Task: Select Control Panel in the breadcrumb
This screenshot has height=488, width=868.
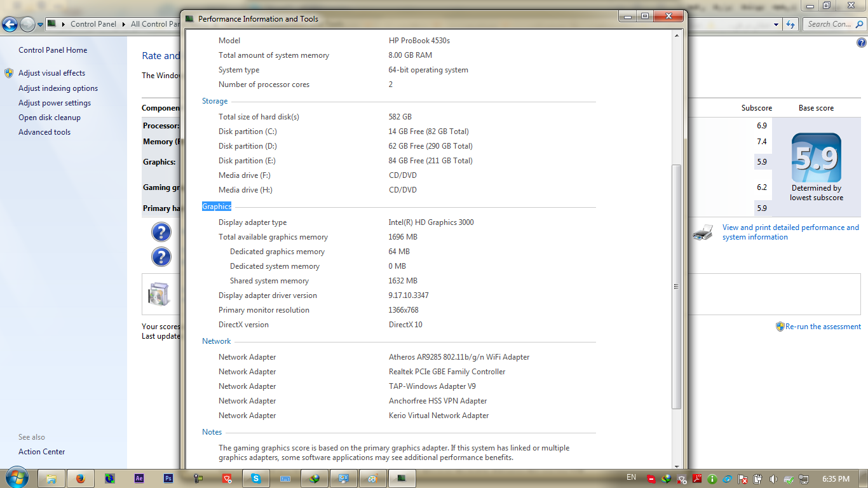Action: (93, 24)
